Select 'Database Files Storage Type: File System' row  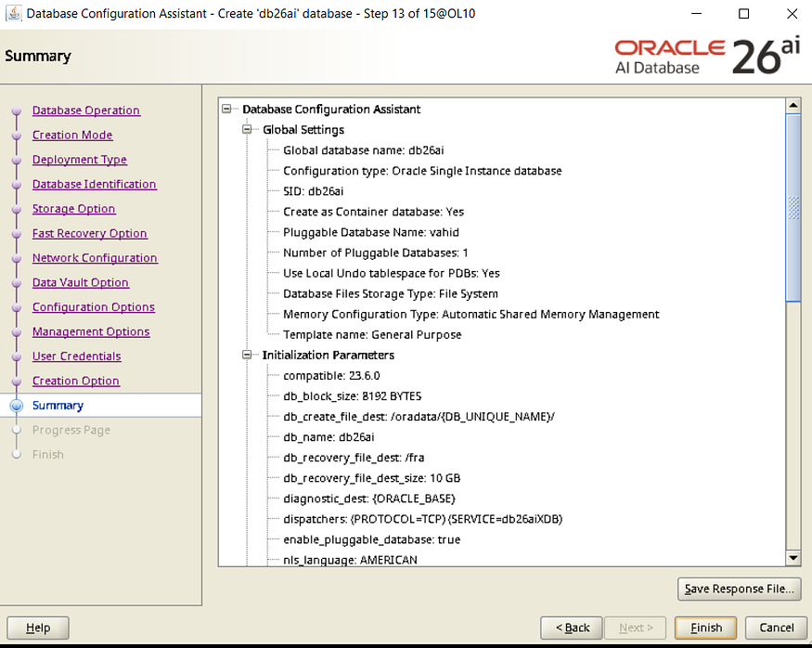coord(391,293)
